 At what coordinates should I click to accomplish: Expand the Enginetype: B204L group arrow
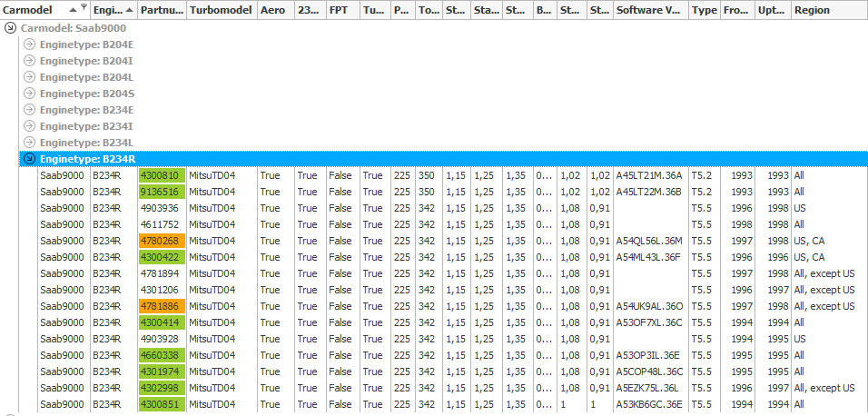coord(29,78)
